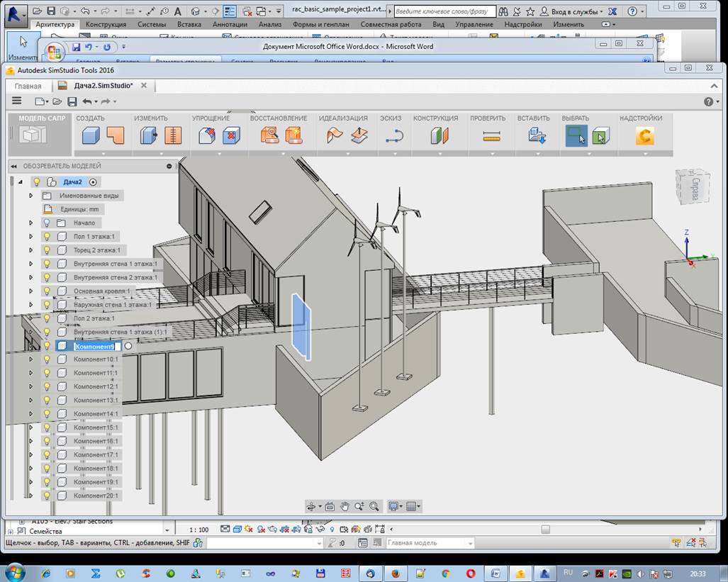Open the Аннотации ribbon tab in Revit
The width and height of the screenshot is (728, 582).
(230, 24)
